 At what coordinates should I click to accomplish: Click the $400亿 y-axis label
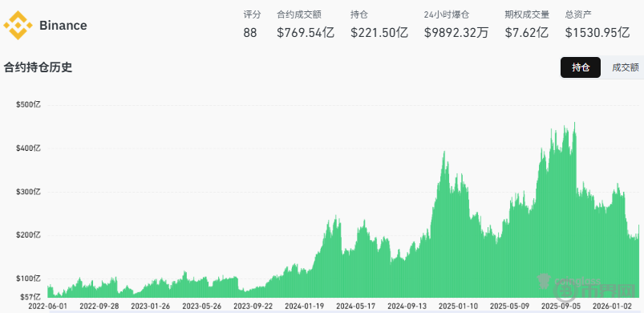click(28, 148)
